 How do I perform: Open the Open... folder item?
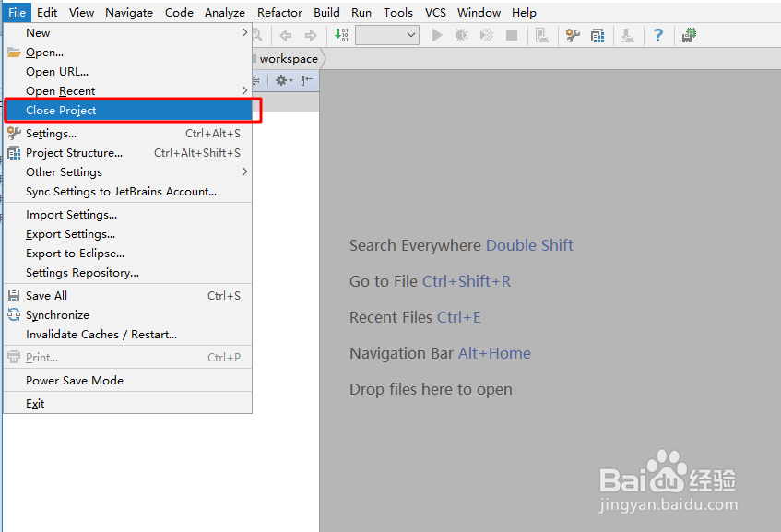127,53
